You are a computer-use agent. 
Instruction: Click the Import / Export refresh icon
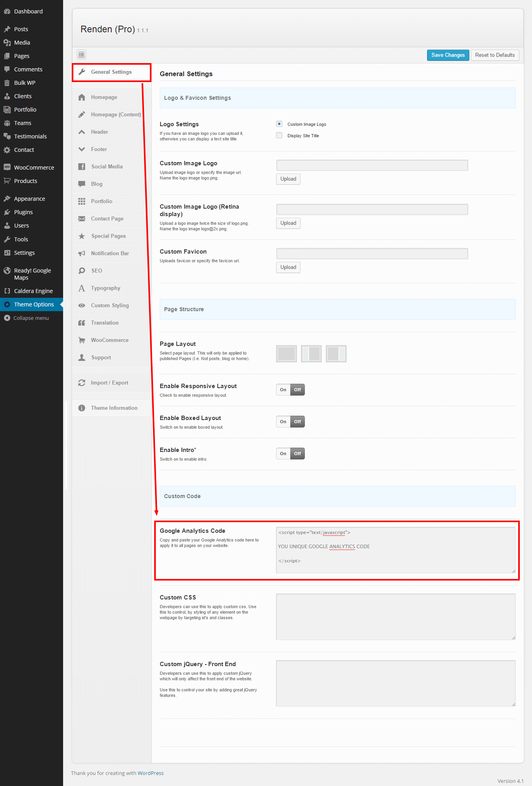coord(82,383)
